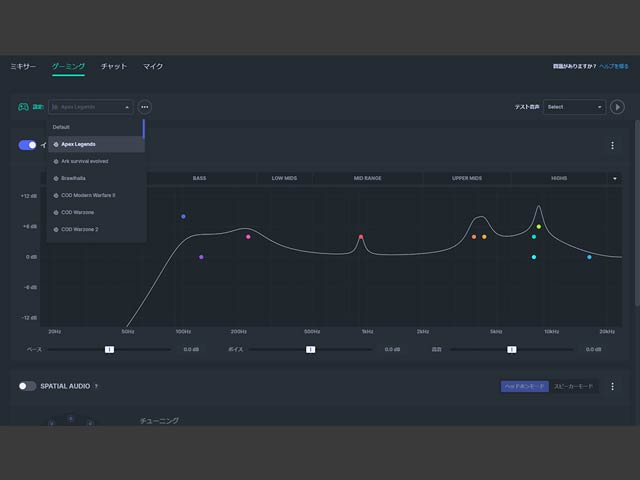Click the ヘルプを得る help link
Viewport: 640px width, 480px height.
614,66
